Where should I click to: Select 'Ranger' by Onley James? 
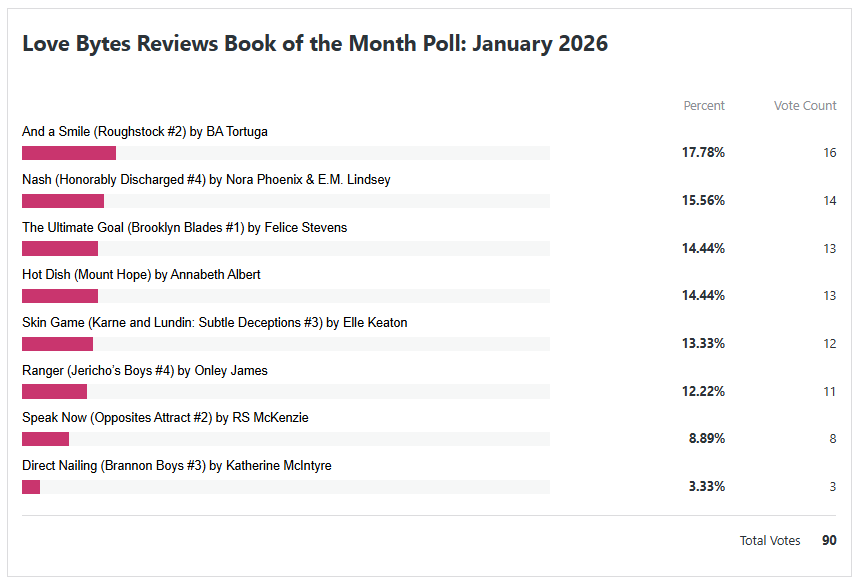pos(145,370)
